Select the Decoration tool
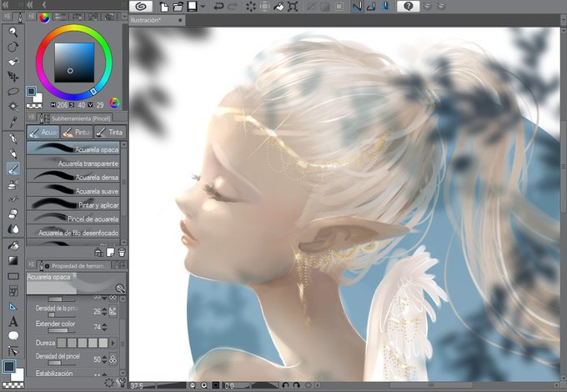 pos(13,199)
